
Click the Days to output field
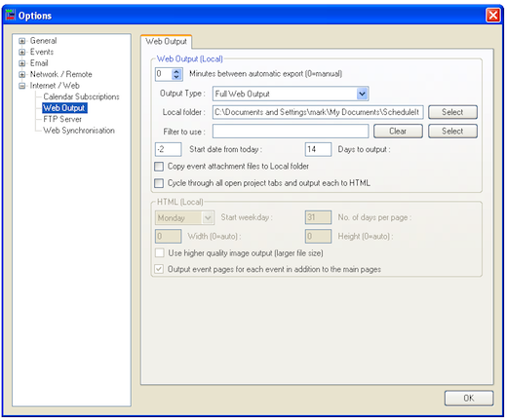318,149
